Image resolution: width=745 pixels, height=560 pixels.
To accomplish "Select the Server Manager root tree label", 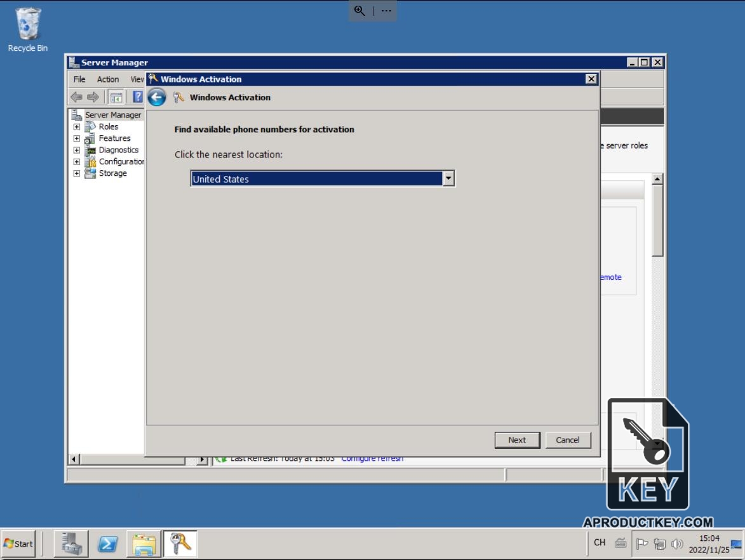I will 113,115.
